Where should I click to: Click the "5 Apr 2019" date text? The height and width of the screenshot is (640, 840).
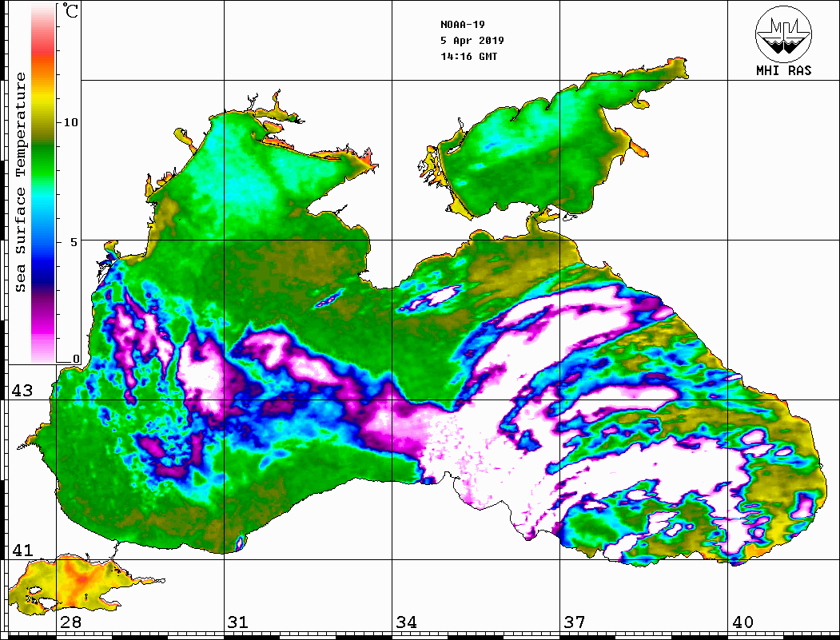point(472,41)
